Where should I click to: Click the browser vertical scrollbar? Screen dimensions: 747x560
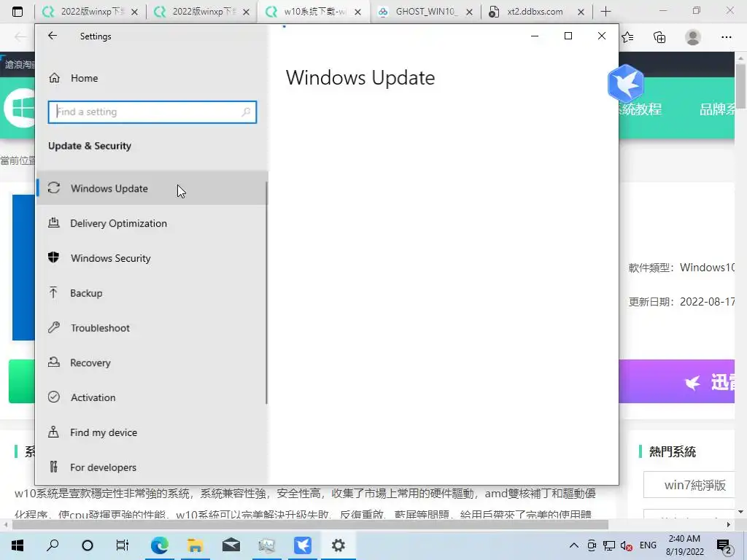[740, 86]
